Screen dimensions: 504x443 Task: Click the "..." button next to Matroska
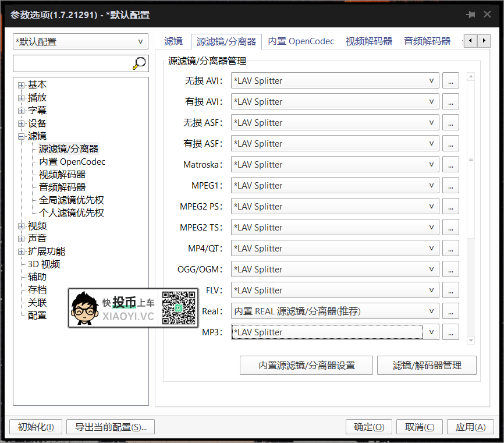point(450,164)
